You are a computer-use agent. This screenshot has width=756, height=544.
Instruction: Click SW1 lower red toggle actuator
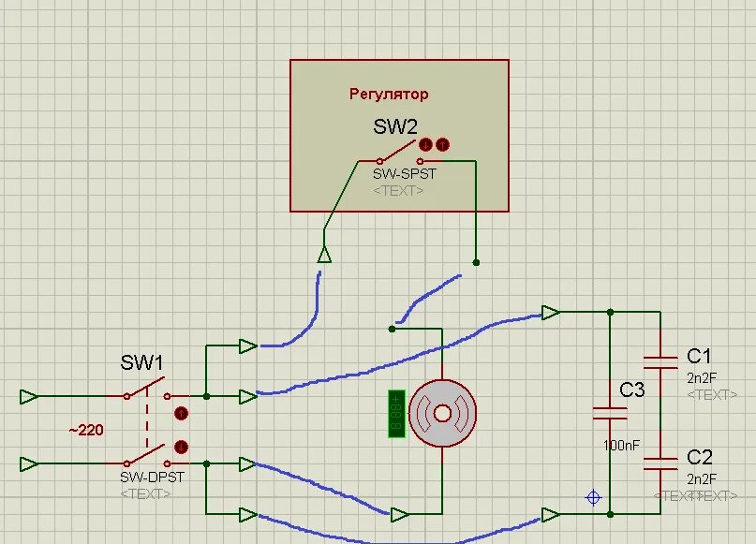181,448
